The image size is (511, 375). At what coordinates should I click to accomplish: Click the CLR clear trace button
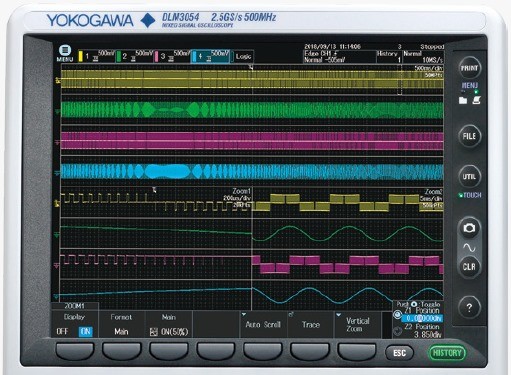coord(469,267)
